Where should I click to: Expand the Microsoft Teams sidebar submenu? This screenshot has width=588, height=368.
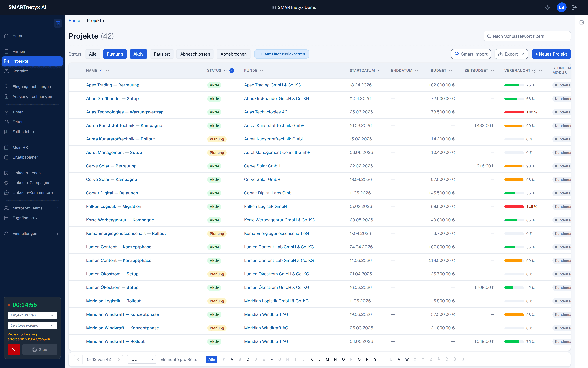[57, 208]
